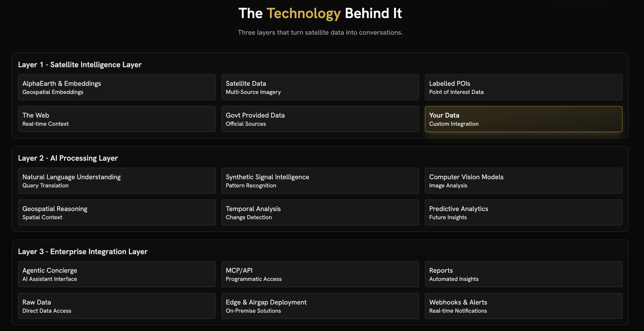Open the Geospatial Reasoning card
Image resolution: width=644 pixels, height=331 pixels.
pyautogui.click(x=117, y=212)
